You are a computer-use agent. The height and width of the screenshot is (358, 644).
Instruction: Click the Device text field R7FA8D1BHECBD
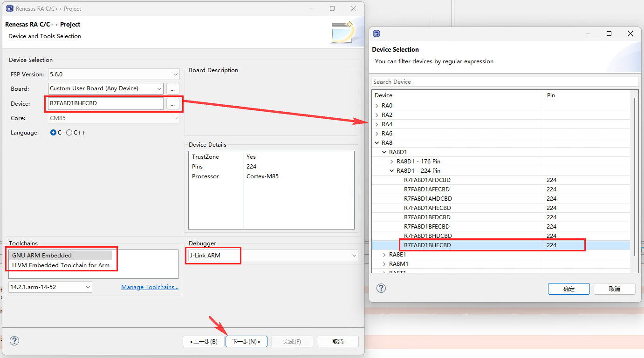click(x=106, y=103)
